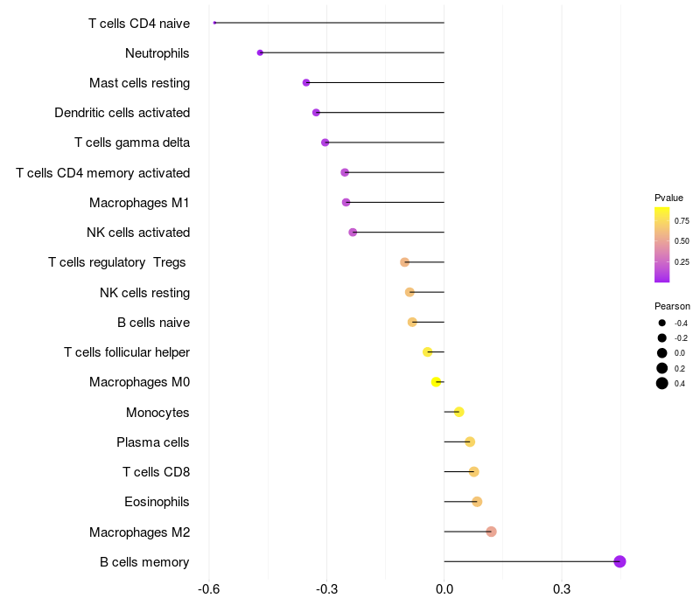Click the Pearson 0.4 legend dot

[x=662, y=383]
